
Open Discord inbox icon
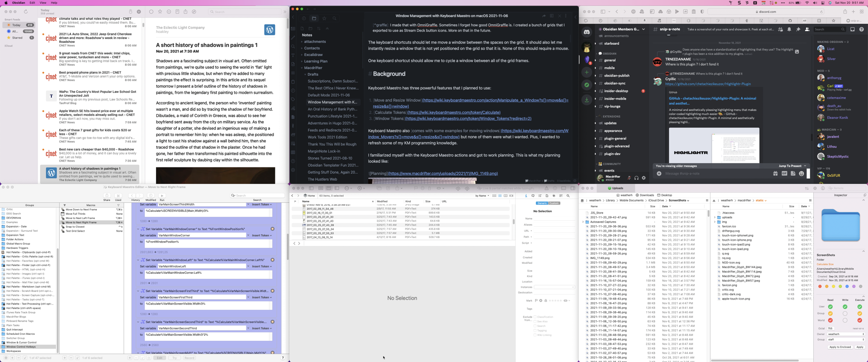point(852,29)
